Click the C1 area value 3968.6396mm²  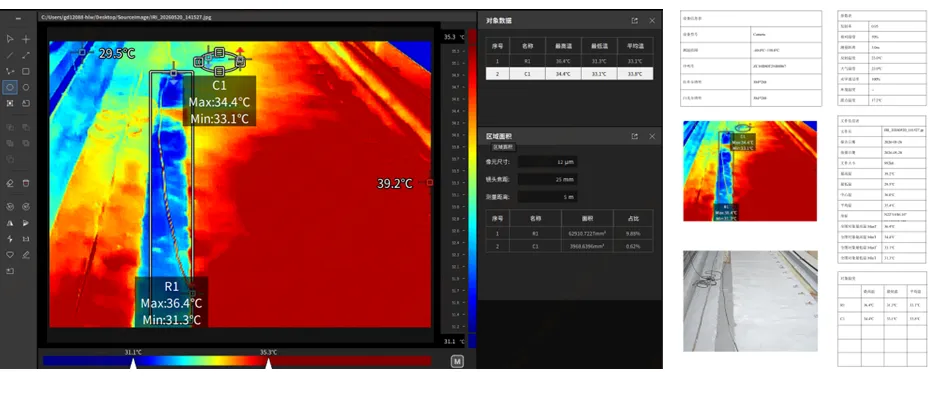[586, 245]
